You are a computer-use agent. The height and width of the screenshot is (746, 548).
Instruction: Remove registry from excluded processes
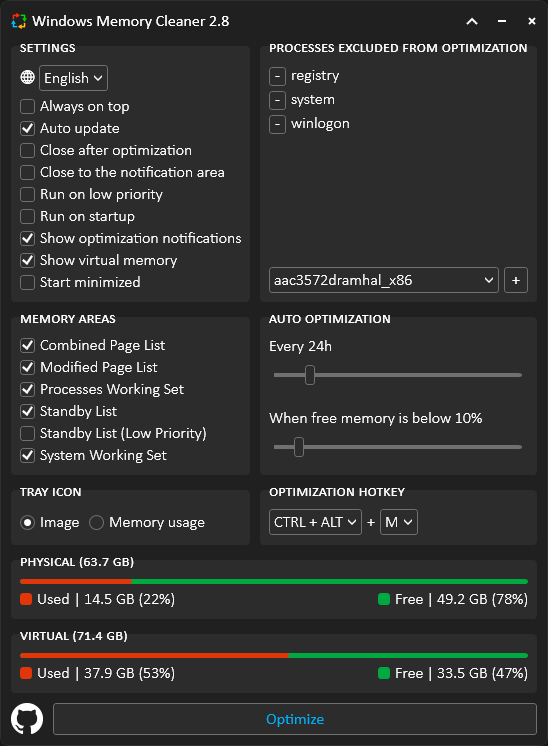point(277,76)
